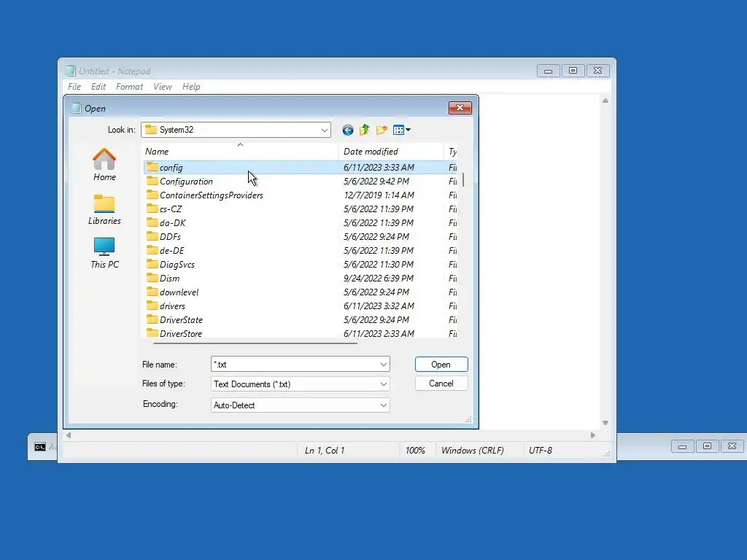The height and width of the screenshot is (560, 747).
Task: Open the Help menu in Notepad
Action: [191, 87]
